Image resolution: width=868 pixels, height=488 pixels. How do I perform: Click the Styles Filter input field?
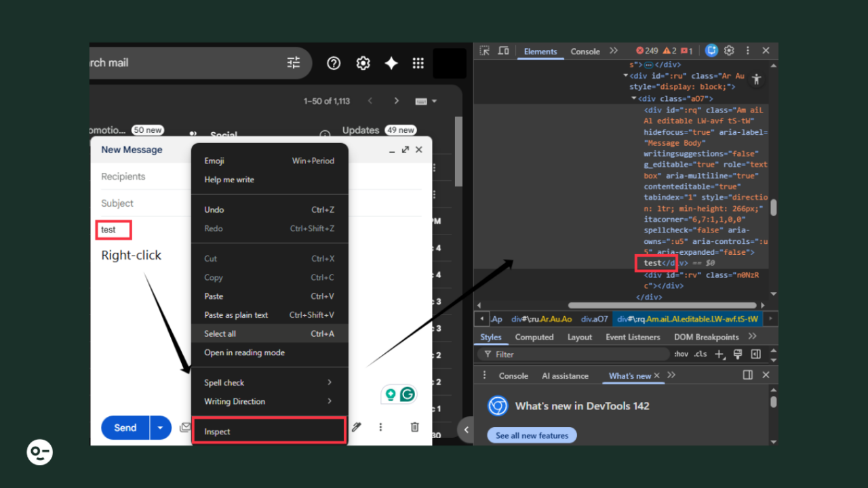576,354
